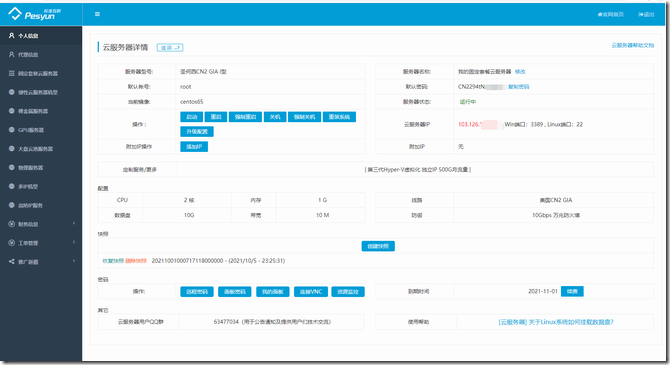This screenshot has width=670, height=365.
Task: Open 个人信息 in the sidebar
Action: point(41,35)
